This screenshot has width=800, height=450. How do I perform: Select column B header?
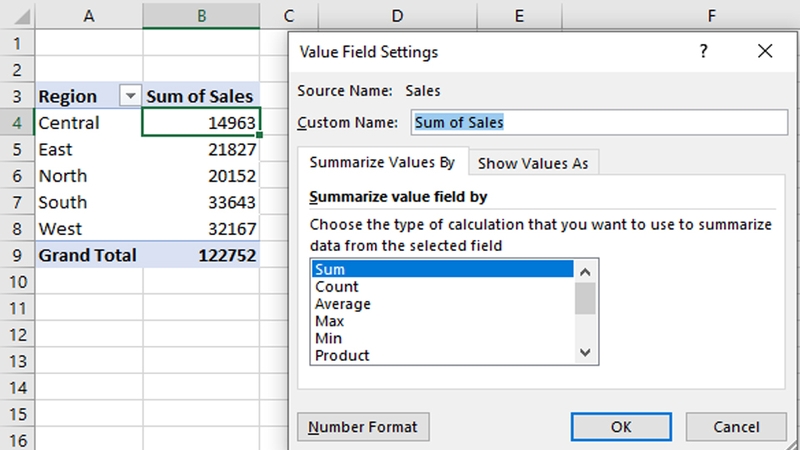coord(201,16)
